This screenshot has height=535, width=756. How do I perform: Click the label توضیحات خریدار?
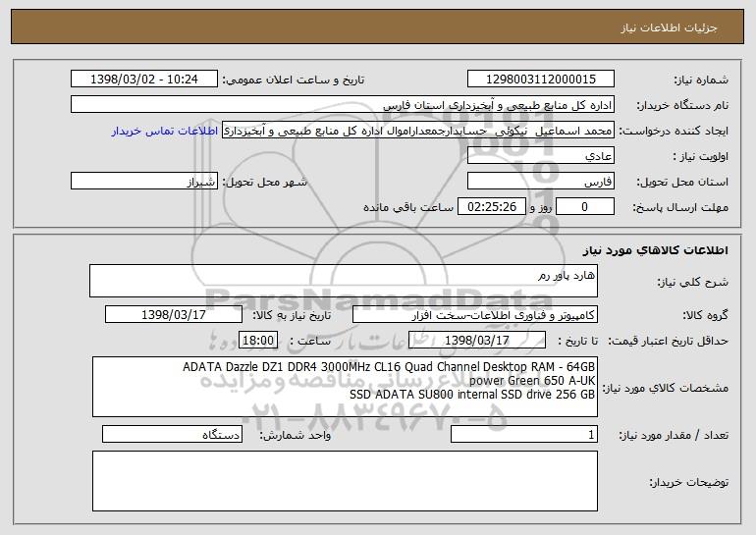coord(689,482)
